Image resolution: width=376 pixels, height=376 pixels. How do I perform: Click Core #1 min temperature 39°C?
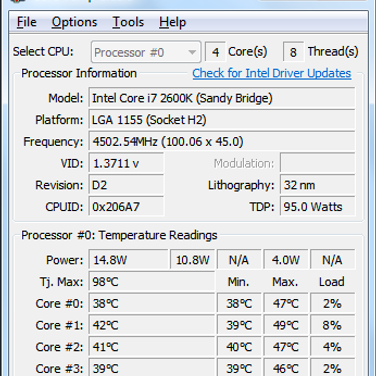[239, 325]
